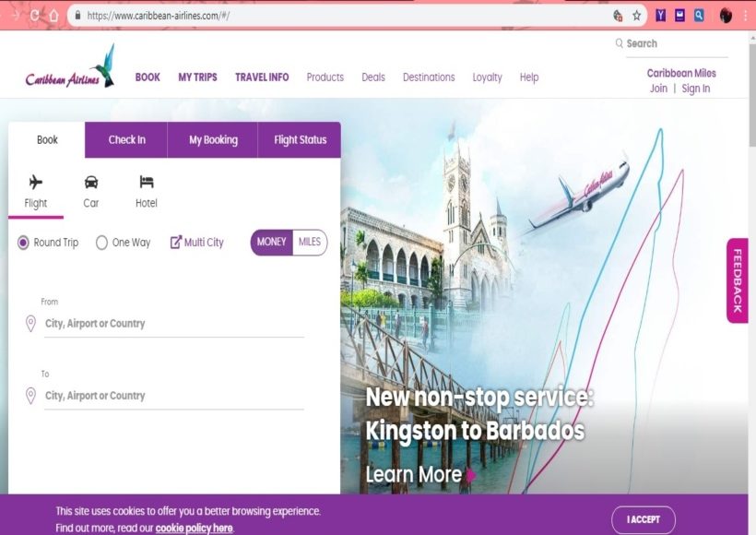Image resolution: width=756 pixels, height=535 pixels.
Task: Bookmark this page with the star icon
Action: click(636, 16)
